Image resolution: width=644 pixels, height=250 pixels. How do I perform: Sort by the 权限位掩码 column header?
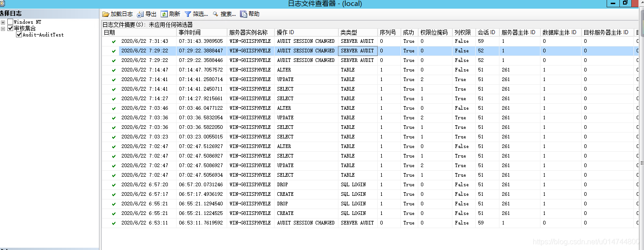point(435,33)
